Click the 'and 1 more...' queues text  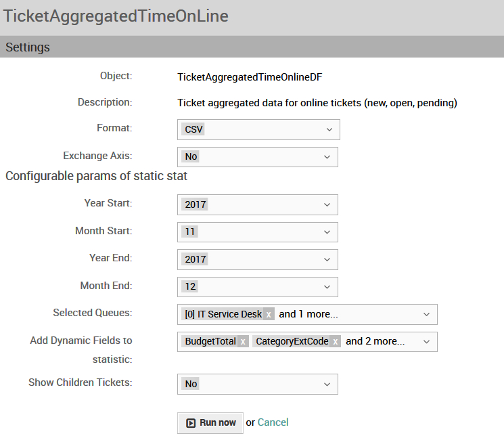308,314
